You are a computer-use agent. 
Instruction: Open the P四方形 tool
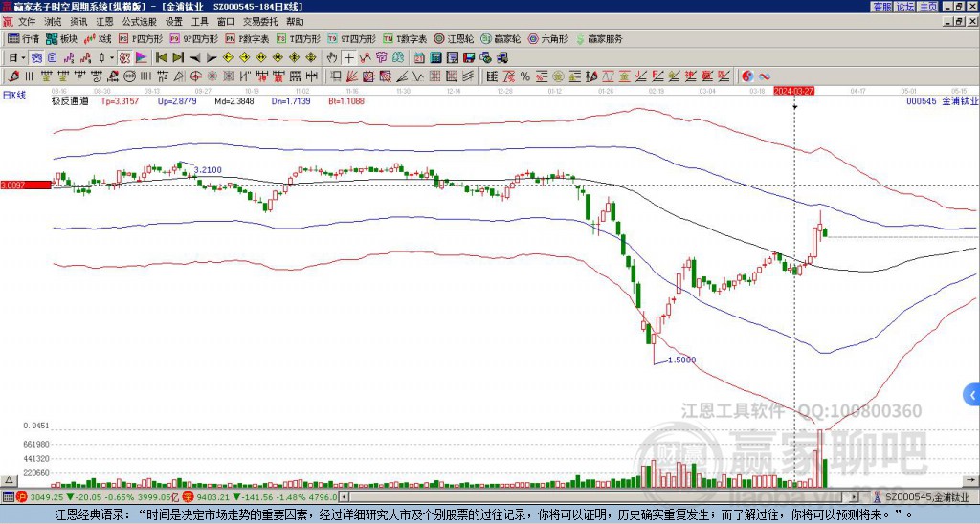pos(141,38)
